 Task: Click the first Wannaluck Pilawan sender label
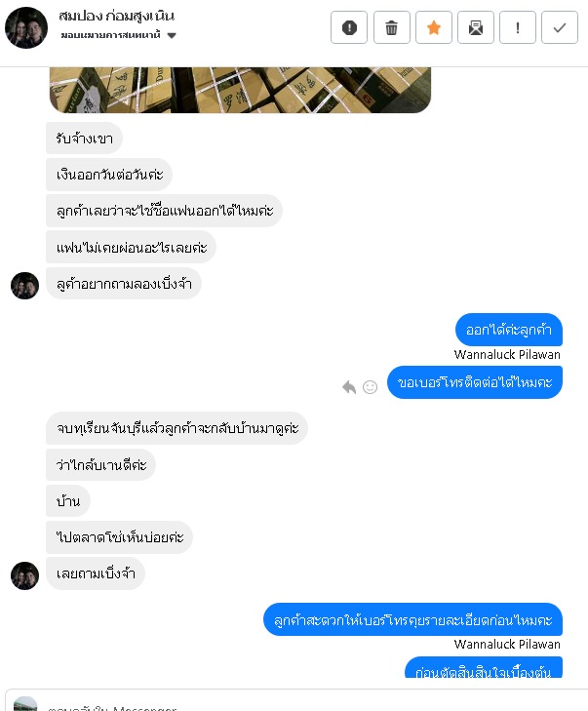tap(507, 355)
